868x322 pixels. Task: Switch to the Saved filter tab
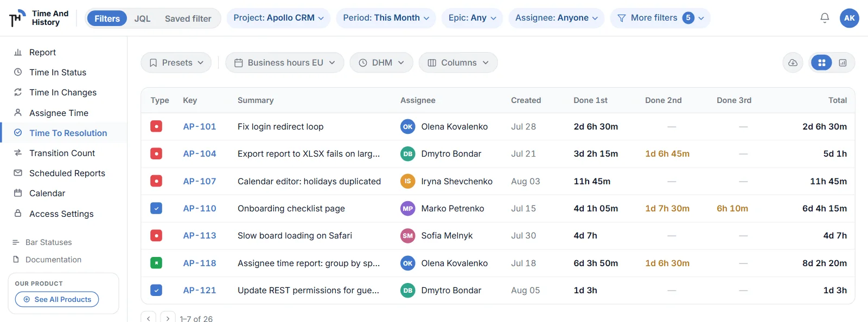click(x=188, y=18)
